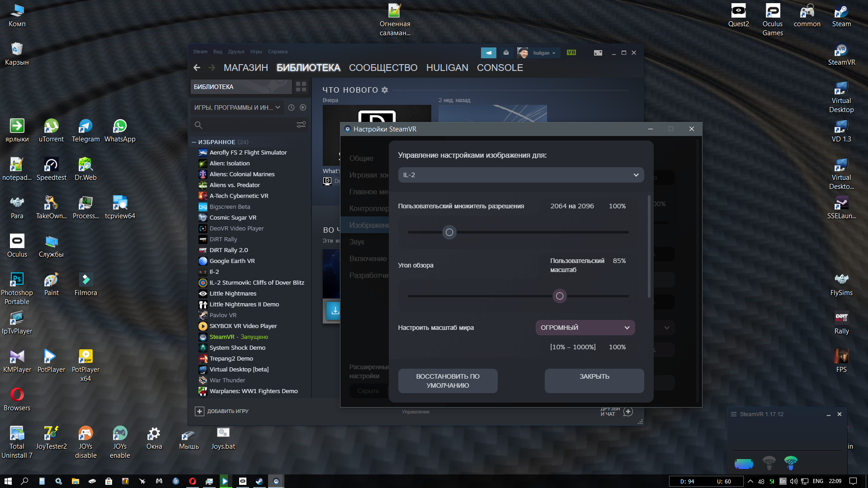Click the resolution multiplier slider handle
This screenshot has width=868, height=488.
449,232
